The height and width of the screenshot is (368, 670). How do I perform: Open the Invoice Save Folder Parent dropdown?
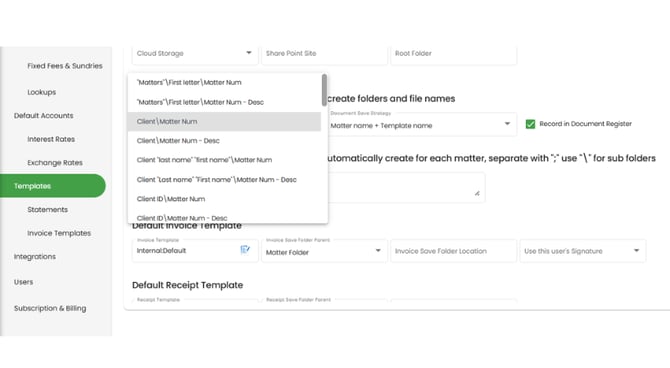point(324,251)
